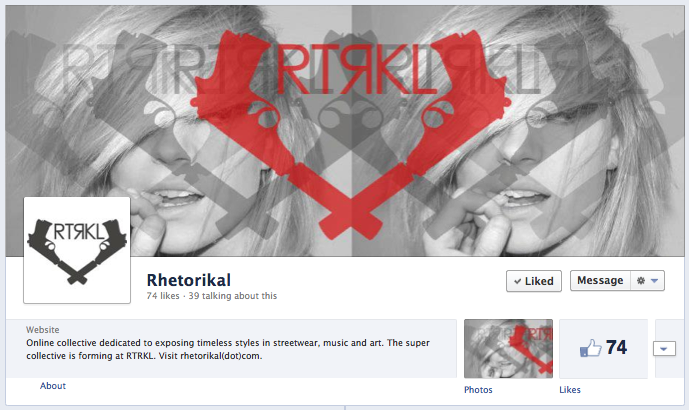Click the gear settings icon beside Message
The image size is (689, 410).
[x=641, y=280]
